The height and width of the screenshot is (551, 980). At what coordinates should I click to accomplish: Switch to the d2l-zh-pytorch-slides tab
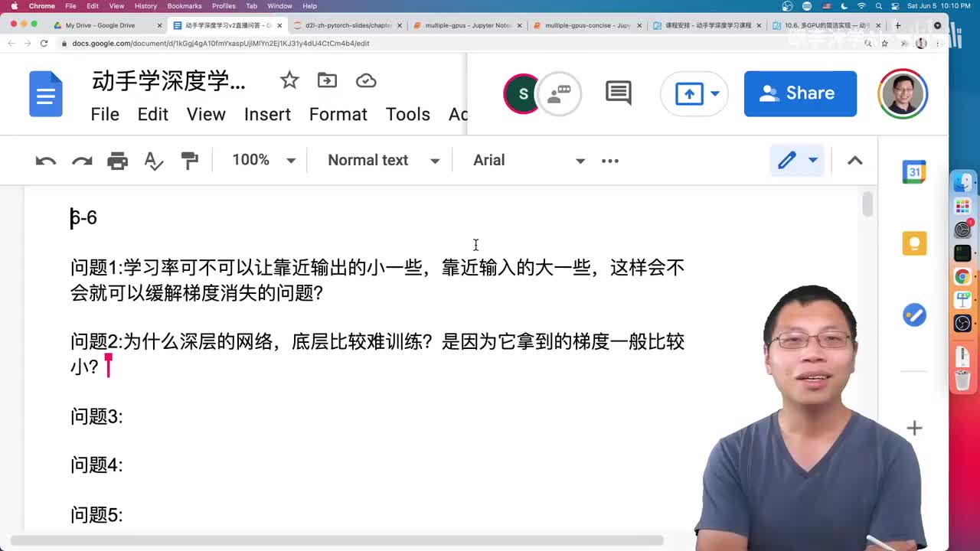pyautogui.click(x=348, y=25)
